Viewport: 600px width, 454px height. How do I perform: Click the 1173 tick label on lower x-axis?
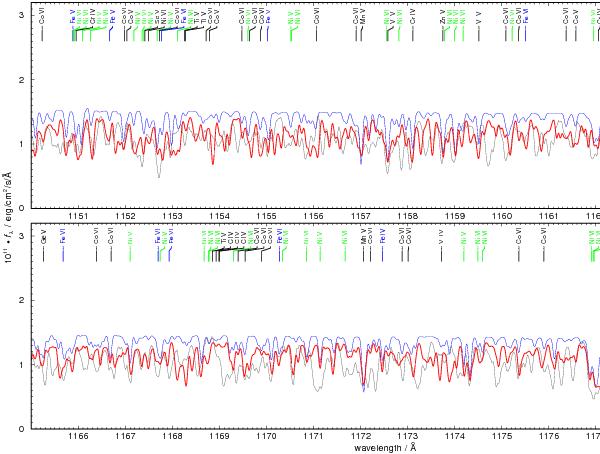(408, 437)
